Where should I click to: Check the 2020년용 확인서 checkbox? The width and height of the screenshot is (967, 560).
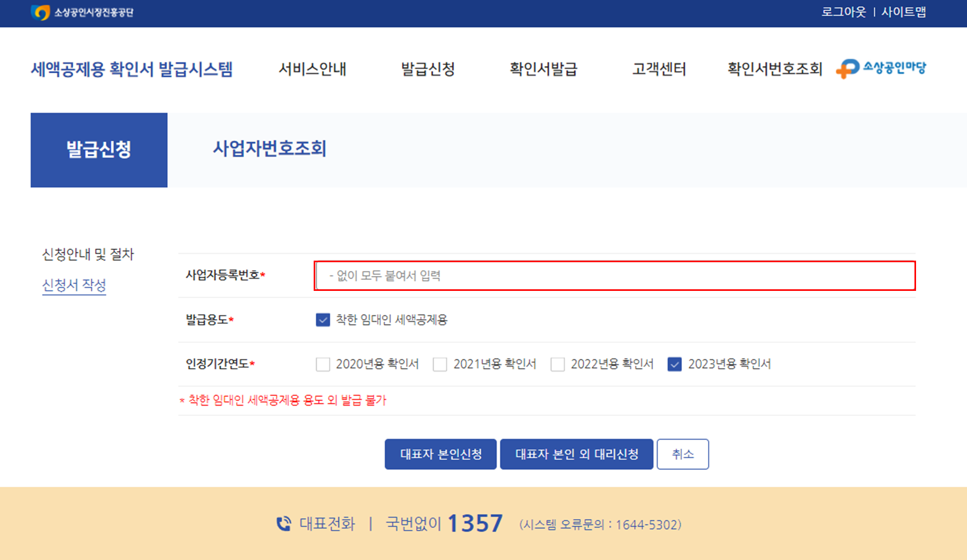click(322, 364)
